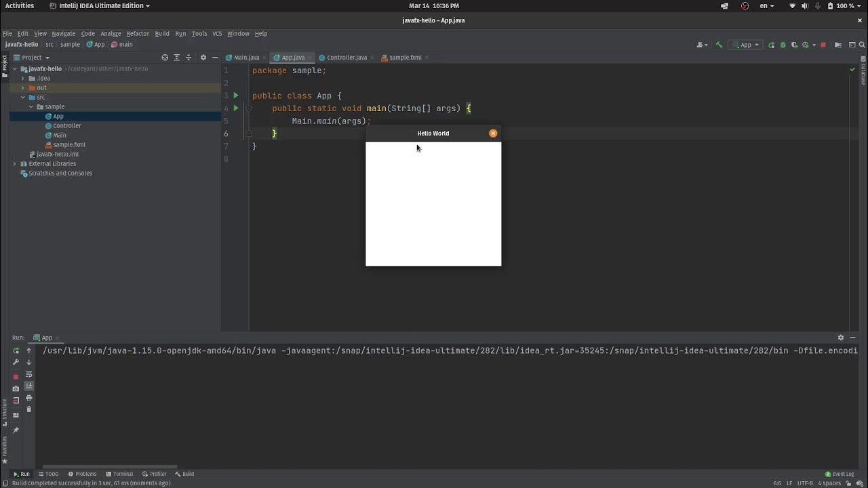
Task: Expand the out folder
Action: click(22, 87)
